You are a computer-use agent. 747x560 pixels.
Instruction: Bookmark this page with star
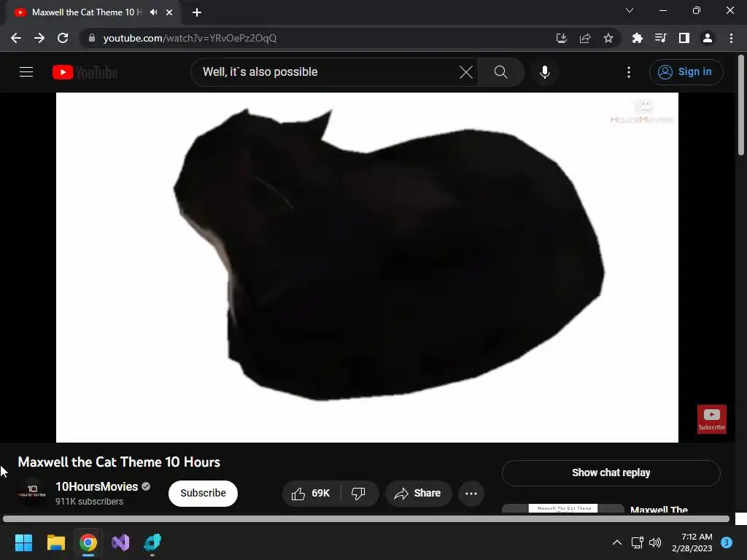(x=608, y=38)
